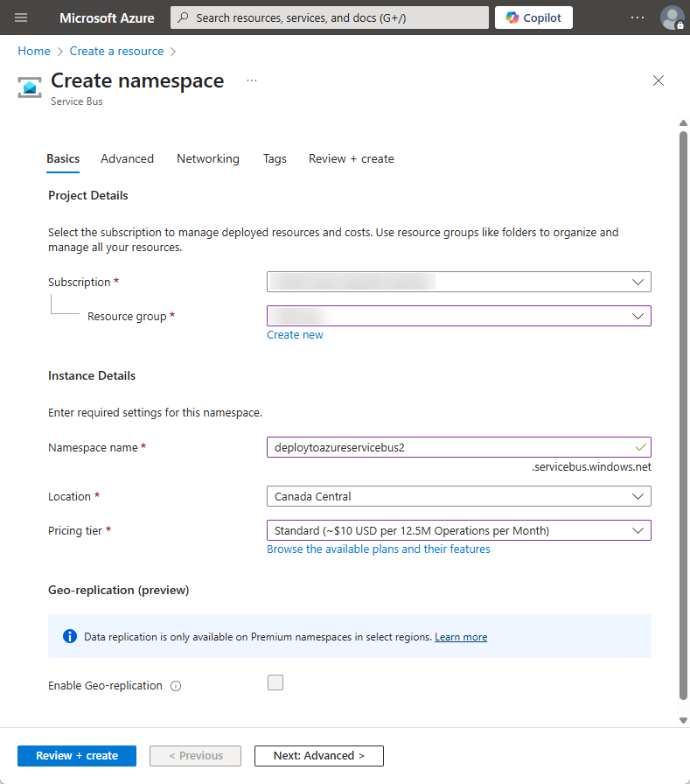Click the Project Details heading

click(88, 195)
